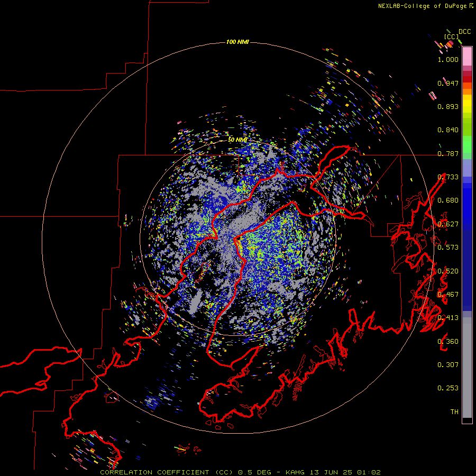Click the 0.627 scale value
The height and width of the screenshot is (476, 476).
[448, 224]
